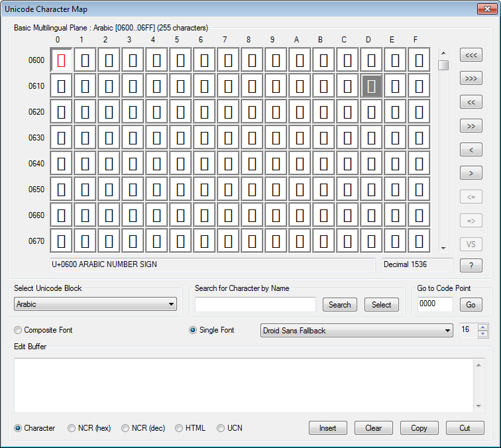Select character cell at row 0600 column 7
The image size is (501, 448).
(228, 60)
